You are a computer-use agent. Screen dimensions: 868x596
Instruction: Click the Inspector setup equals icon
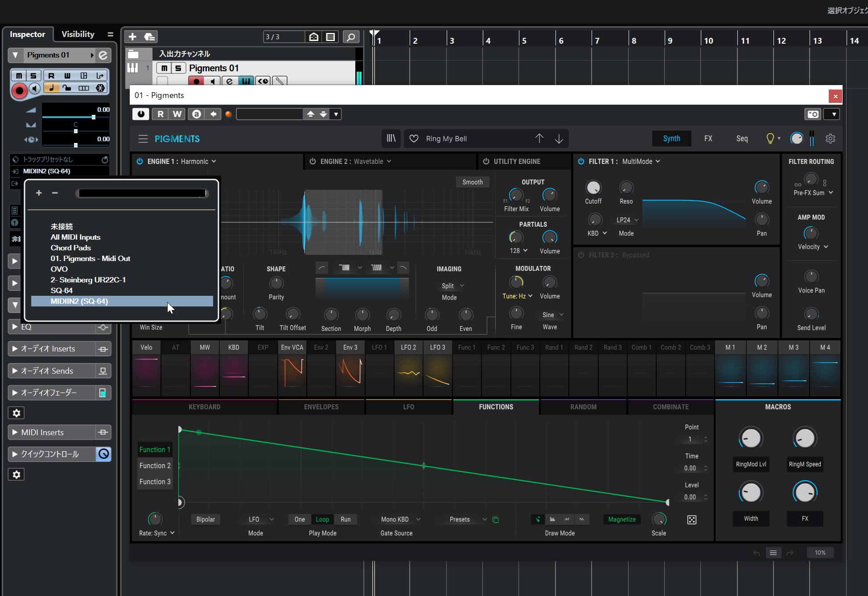tap(110, 34)
